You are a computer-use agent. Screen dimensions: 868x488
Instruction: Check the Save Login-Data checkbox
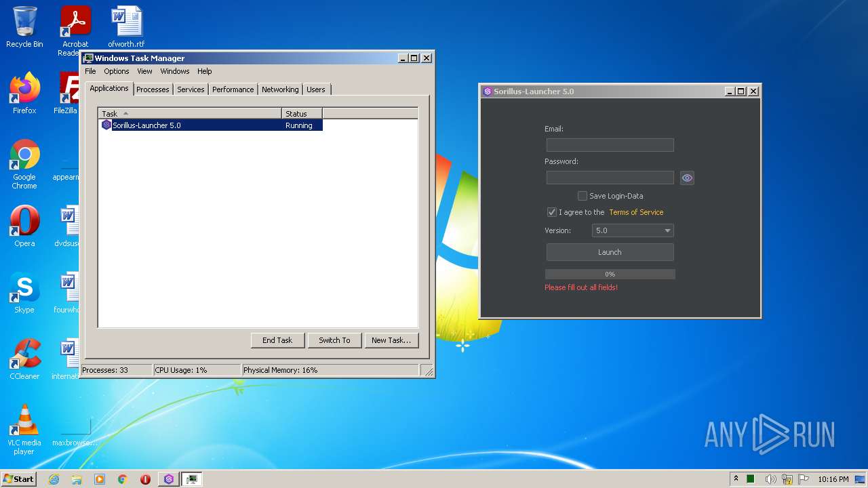(x=582, y=196)
